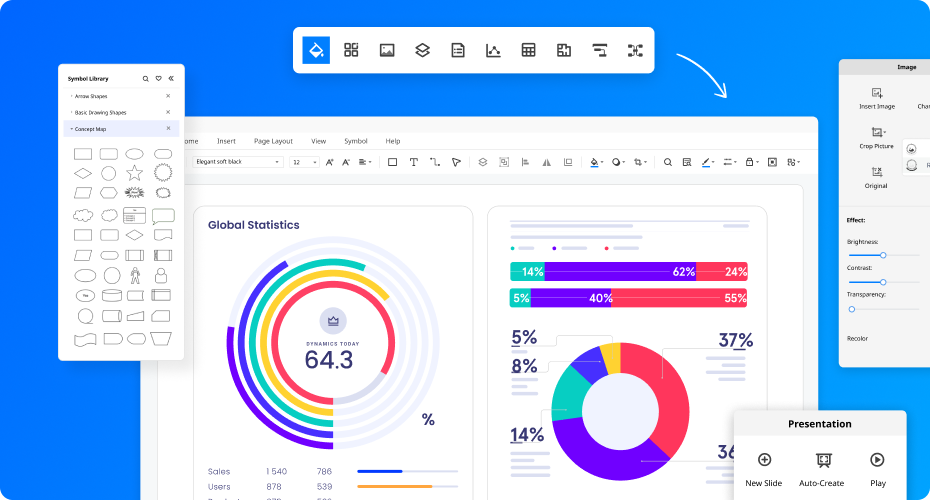This screenshot has width=930, height=500.
Task: Pick the star shape from symbol library
Action: (x=135, y=174)
